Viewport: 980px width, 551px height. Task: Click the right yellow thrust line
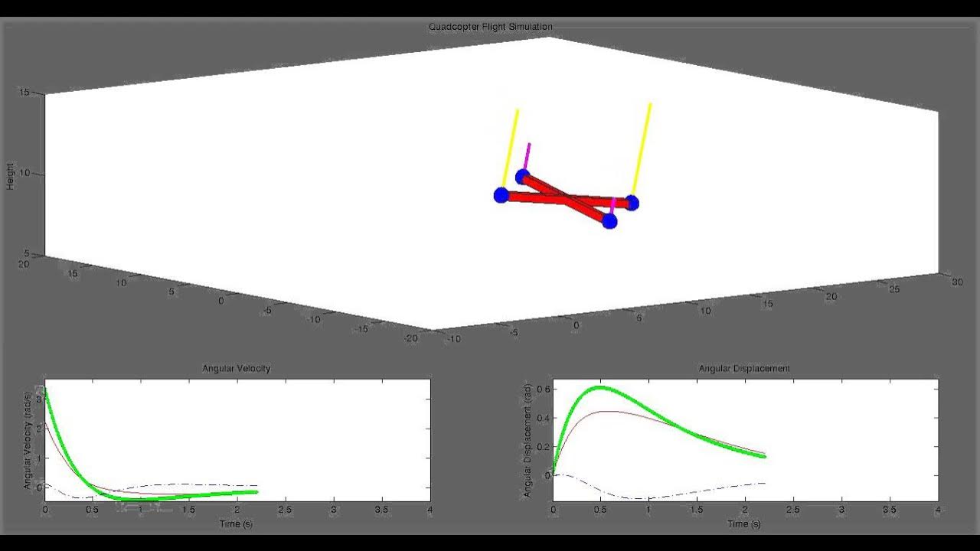[642, 149]
